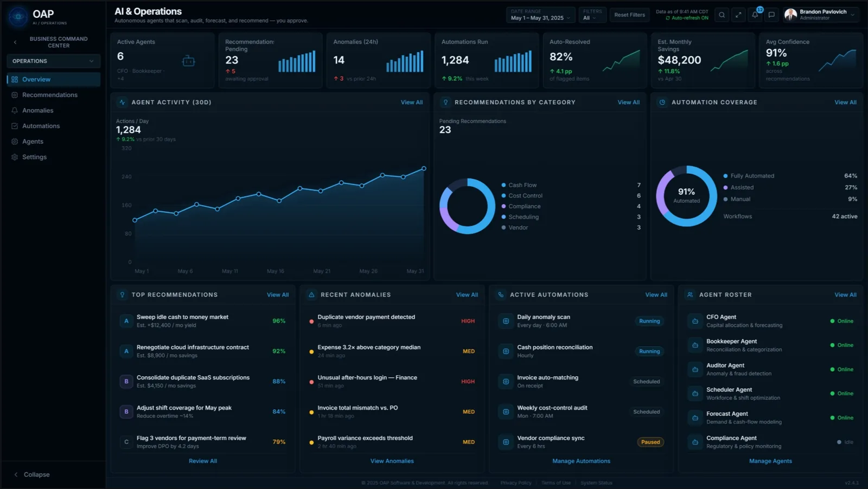Screen dimensions: 868x489
Task: Toggle Scheduled status of Weekly cost-control audit
Action: point(647,412)
